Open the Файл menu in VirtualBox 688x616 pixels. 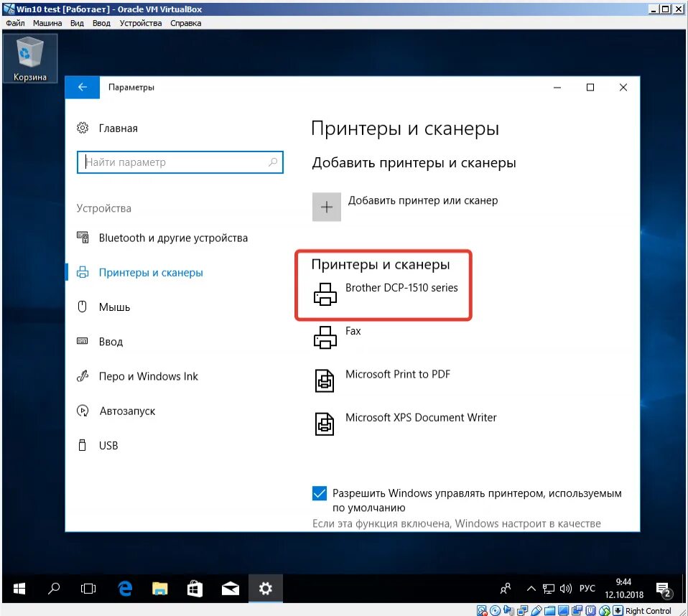click(x=15, y=23)
